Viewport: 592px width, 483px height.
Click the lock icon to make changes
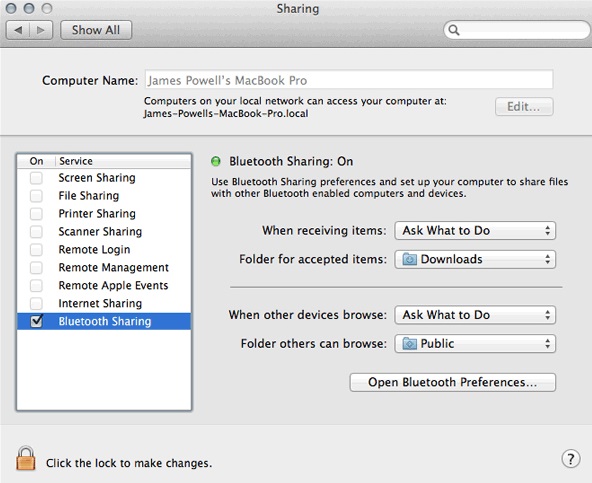click(26, 458)
